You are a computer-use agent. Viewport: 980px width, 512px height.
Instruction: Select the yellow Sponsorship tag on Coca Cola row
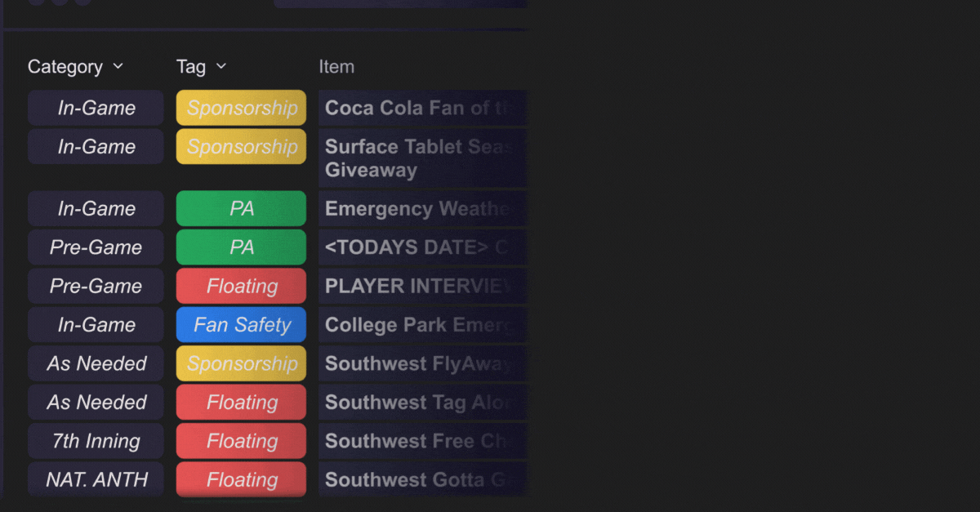pyautogui.click(x=240, y=107)
